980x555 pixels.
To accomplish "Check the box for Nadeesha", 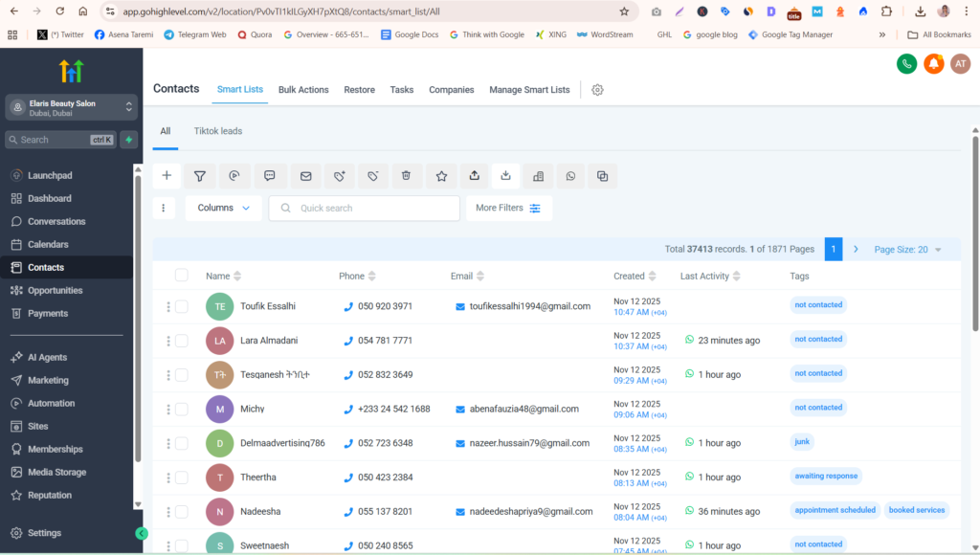I will [181, 512].
